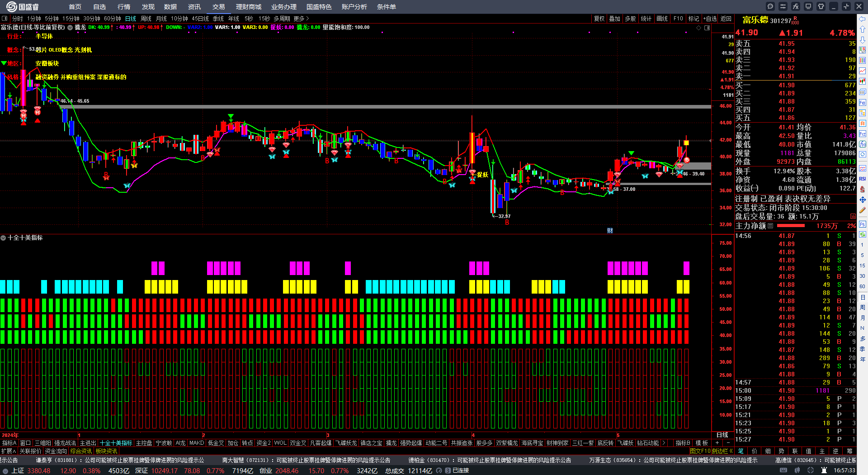Click the 模板 button
The image size is (868, 475).
(x=702, y=443)
